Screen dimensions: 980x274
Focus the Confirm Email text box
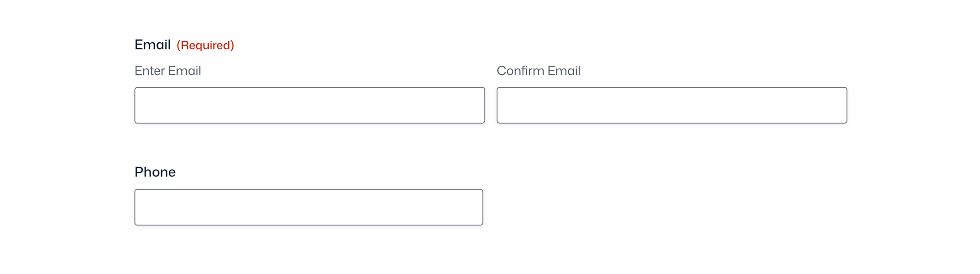click(x=672, y=105)
